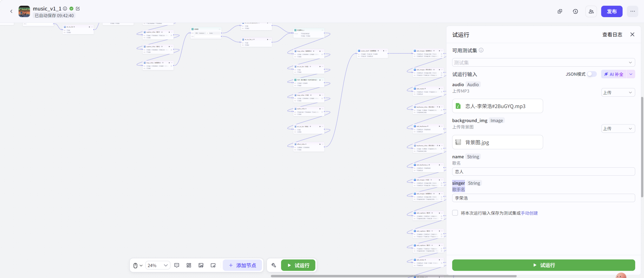Viewport: 644px width, 278px height.
Task: Open the 测试集 dropdown
Action: (x=543, y=62)
